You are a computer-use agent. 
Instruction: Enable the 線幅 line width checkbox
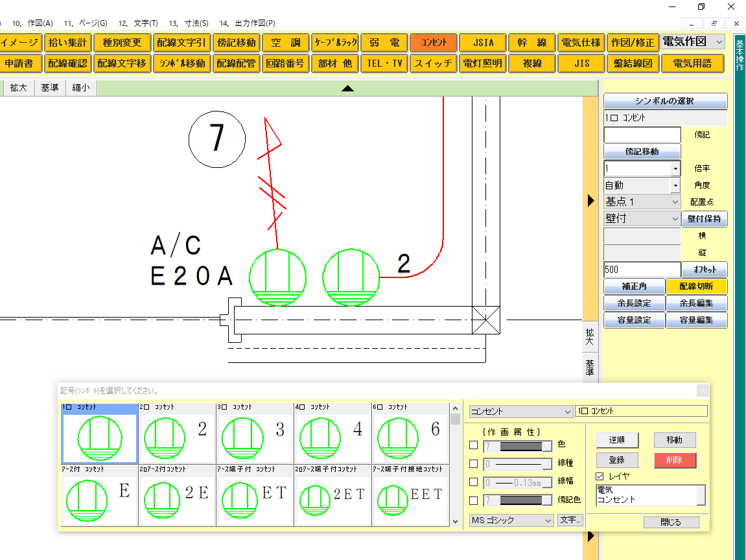coord(472,482)
